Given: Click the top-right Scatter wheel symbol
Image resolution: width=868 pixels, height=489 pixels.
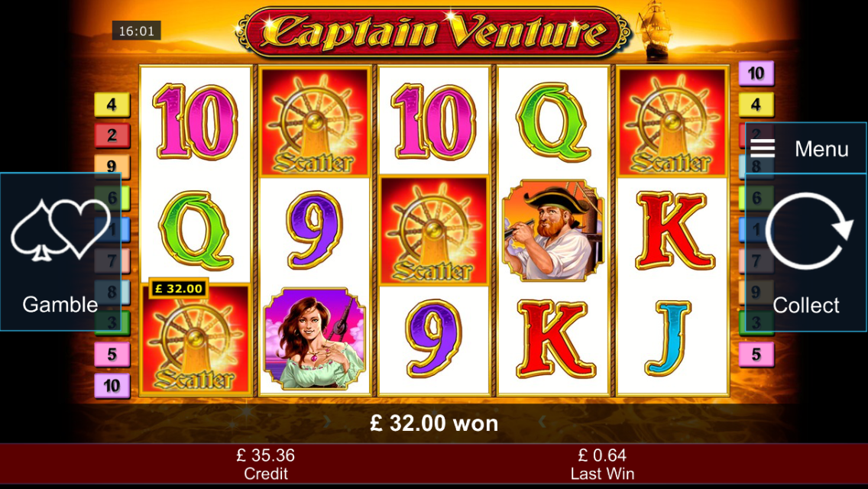Looking at the screenshot, I should (672, 121).
